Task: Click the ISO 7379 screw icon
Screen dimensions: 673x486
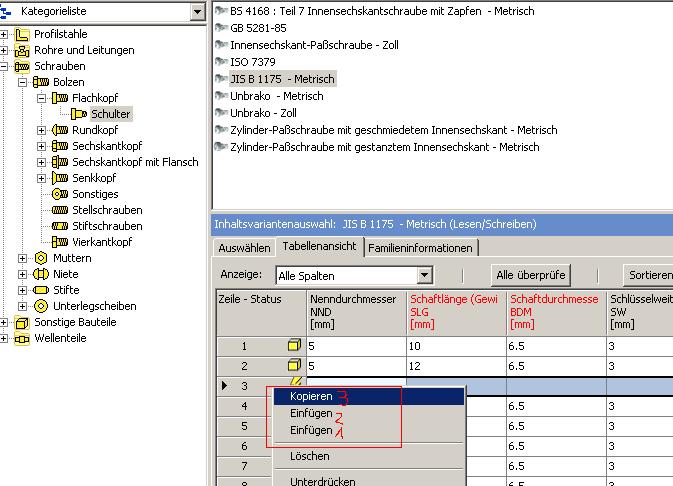Action: [221, 61]
